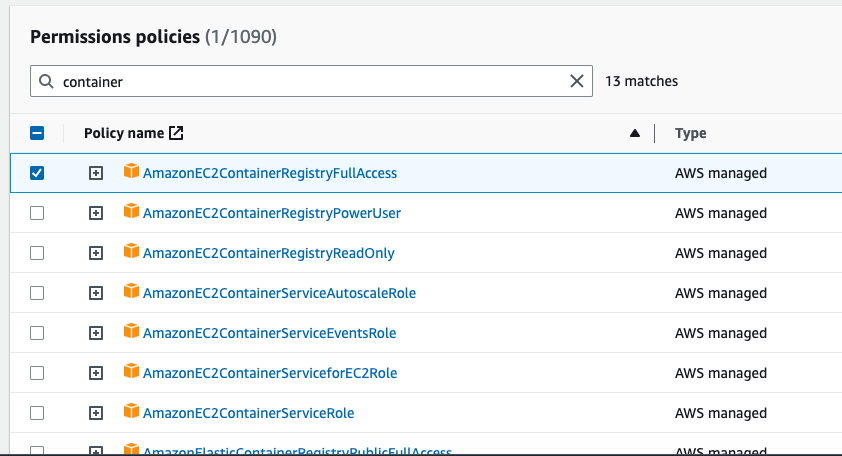Click AWS managed type for RegistryReadOnly row

[x=721, y=253]
